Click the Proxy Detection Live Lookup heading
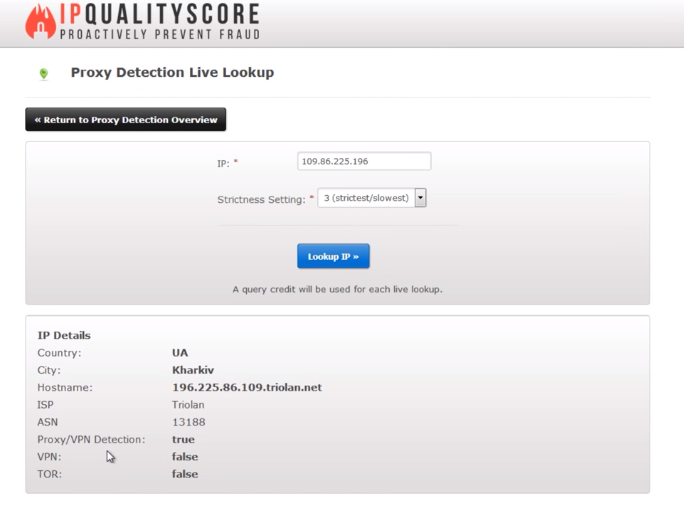This screenshot has width=684, height=516. [172, 73]
